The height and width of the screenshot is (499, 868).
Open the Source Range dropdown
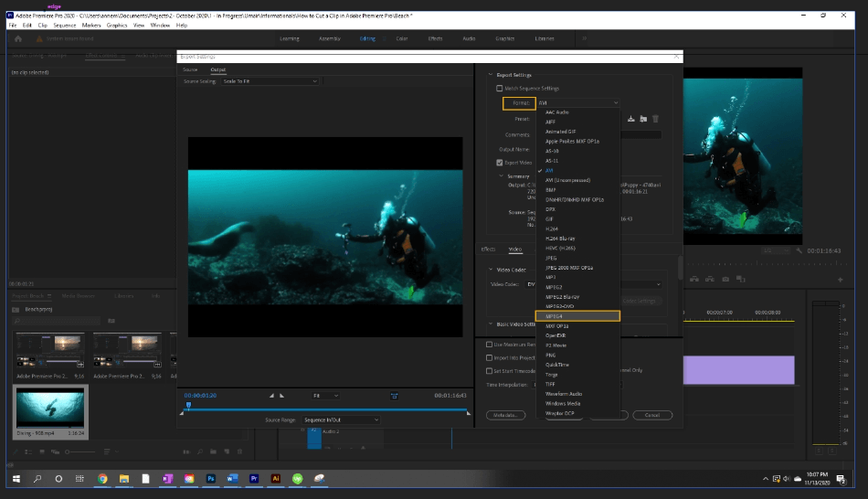pyautogui.click(x=341, y=419)
